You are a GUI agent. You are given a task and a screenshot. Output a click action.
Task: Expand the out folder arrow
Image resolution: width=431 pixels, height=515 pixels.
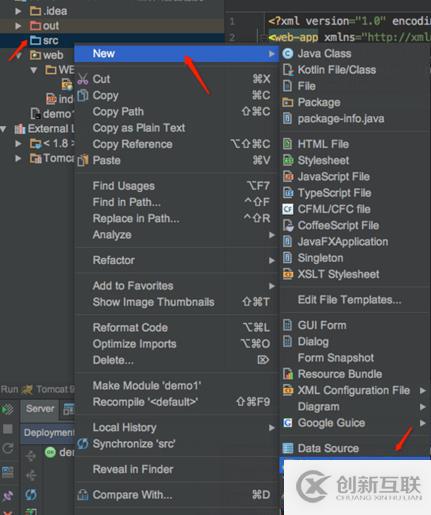(x=18, y=26)
